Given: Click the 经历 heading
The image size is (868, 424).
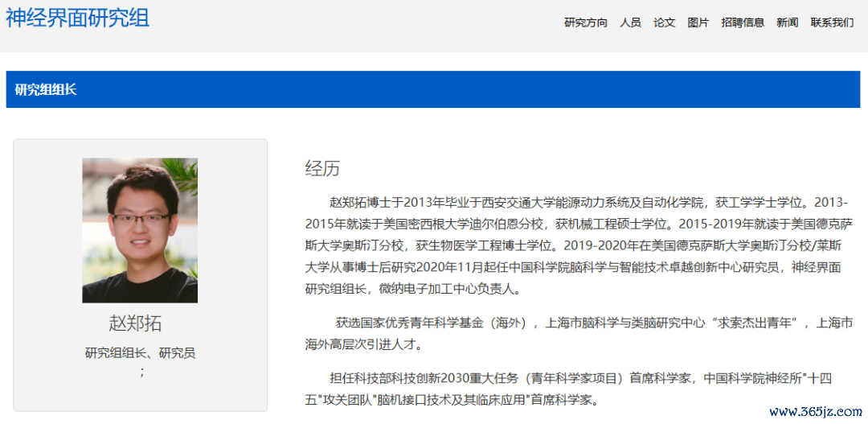Looking at the screenshot, I should pyautogui.click(x=322, y=169).
